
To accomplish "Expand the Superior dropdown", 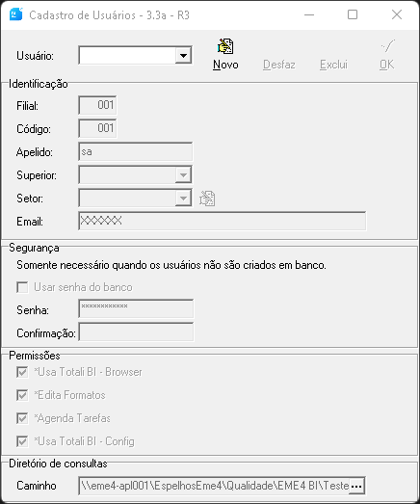I will (183, 175).
